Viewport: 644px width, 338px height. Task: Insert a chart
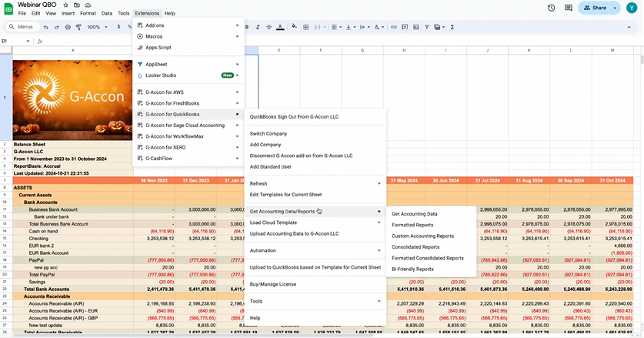[415, 27]
